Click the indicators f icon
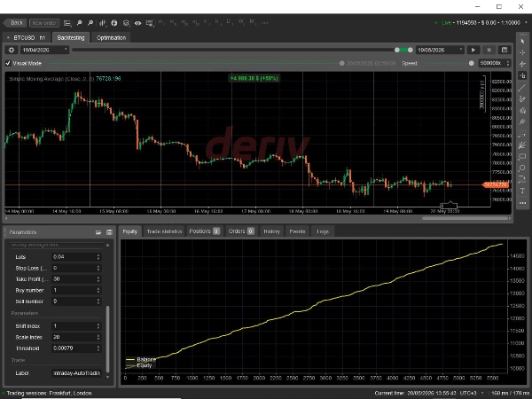 click(114, 23)
